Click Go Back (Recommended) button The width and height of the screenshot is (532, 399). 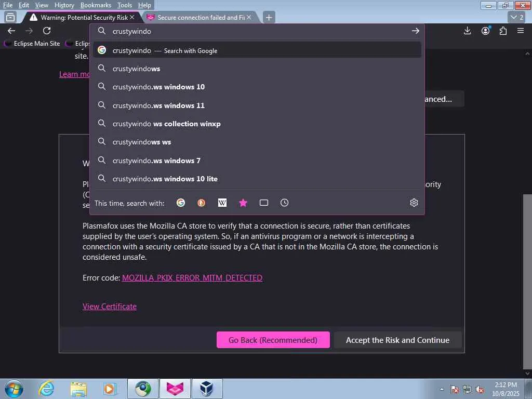click(273, 340)
